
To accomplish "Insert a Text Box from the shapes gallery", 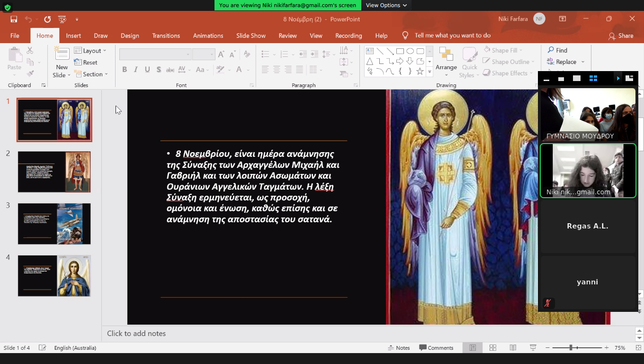I will [370, 51].
